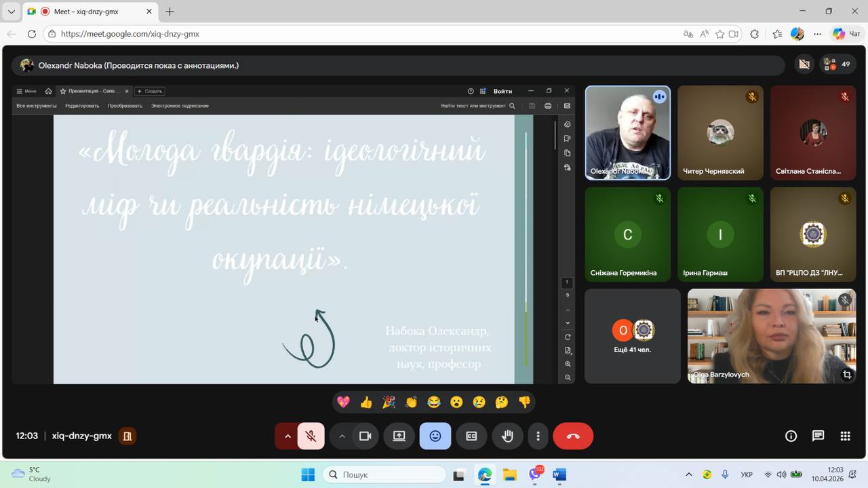Image resolution: width=868 pixels, height=488 pixels.
Task: Show the 49 participants list
Action: (837, 64)
